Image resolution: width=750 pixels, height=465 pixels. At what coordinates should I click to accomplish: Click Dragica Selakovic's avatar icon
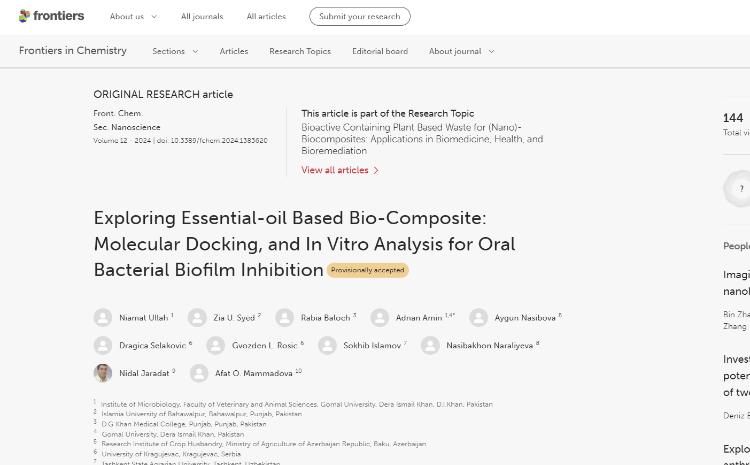103,346
